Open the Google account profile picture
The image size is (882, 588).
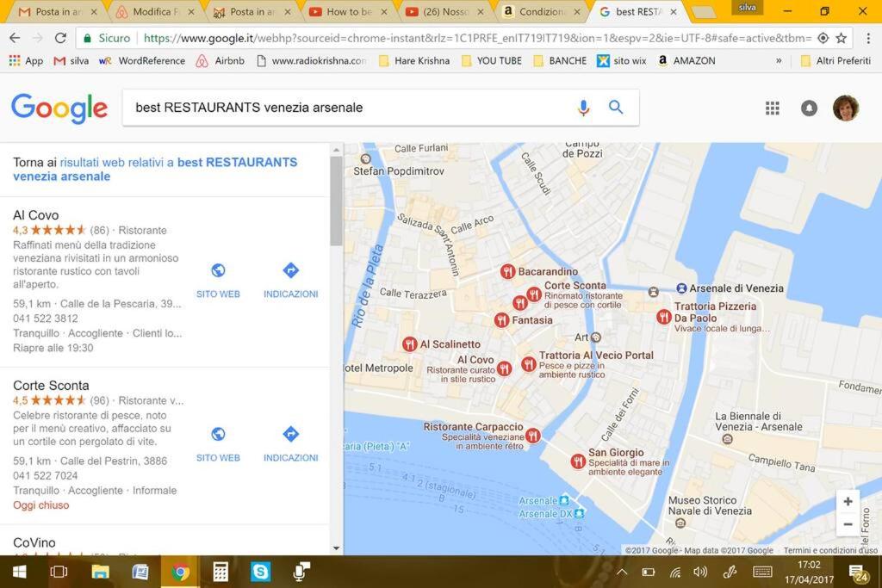pos(846,108)
